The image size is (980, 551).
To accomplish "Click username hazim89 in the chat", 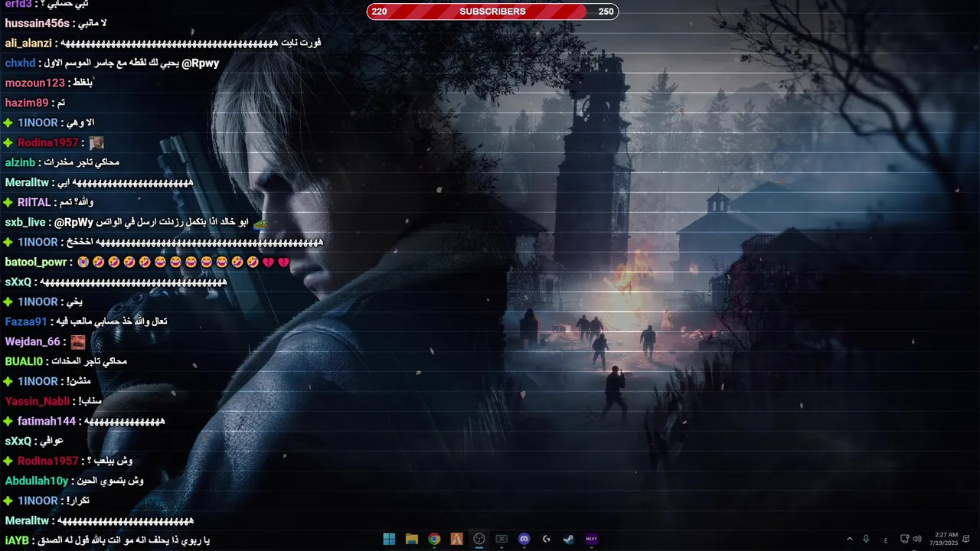I will [27, 103].
